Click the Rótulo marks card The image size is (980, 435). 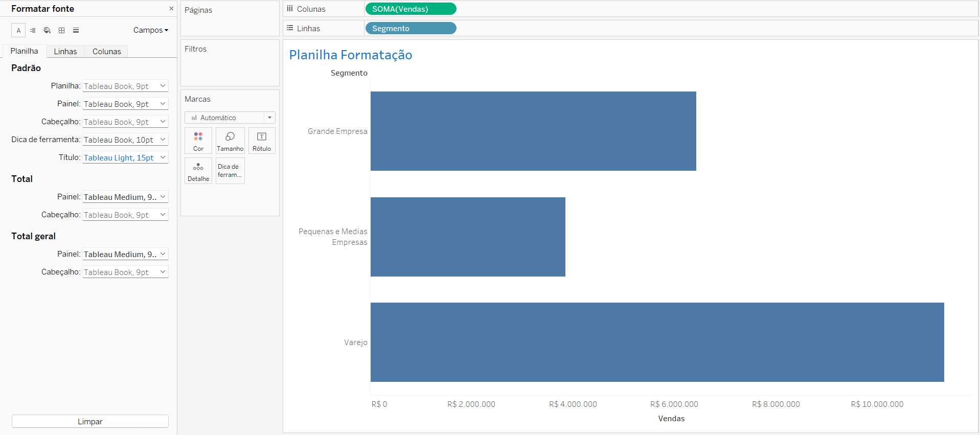(x=262, y=141)
